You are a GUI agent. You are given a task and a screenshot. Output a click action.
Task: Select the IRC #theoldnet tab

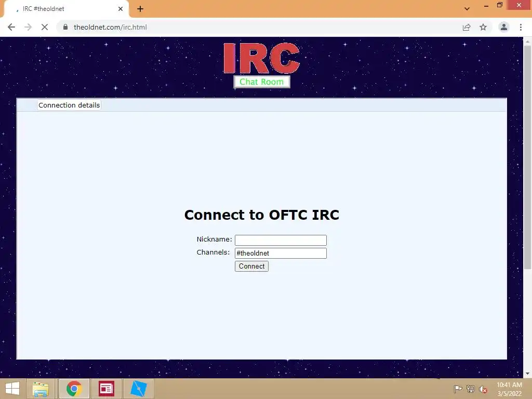pos(66,9)
